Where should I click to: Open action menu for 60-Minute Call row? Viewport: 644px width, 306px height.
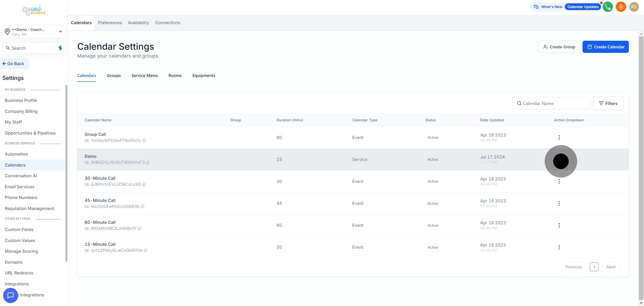[x=559, y=225]
